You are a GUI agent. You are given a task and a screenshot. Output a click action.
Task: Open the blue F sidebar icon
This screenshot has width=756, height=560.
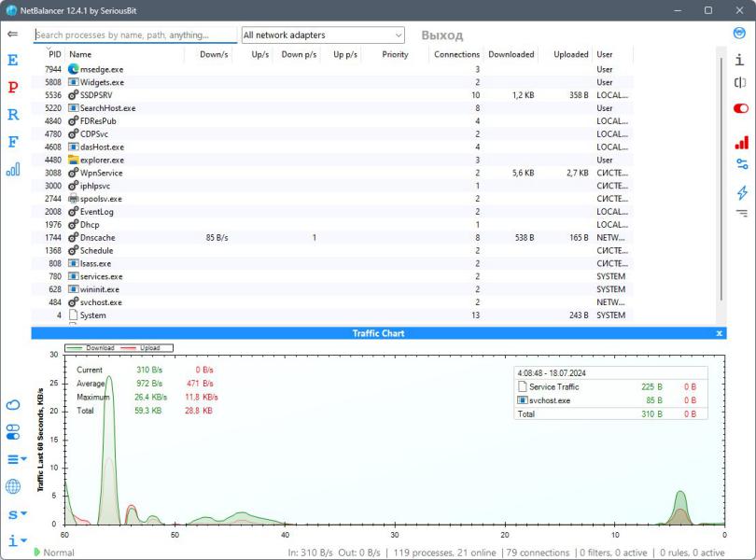(x=12, y=142)
